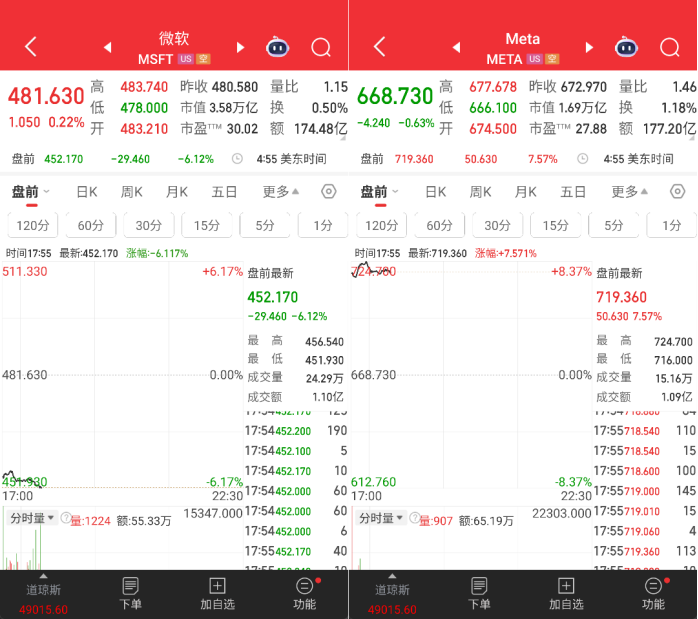The image size is (698, 619).
Task: Switch to the 日K tab in the Microsoft panel
Action: [87, 192]
